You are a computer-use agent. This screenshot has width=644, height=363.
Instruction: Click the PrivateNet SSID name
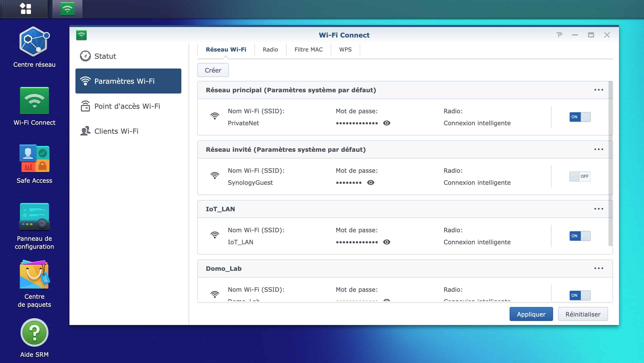[243, 123]
